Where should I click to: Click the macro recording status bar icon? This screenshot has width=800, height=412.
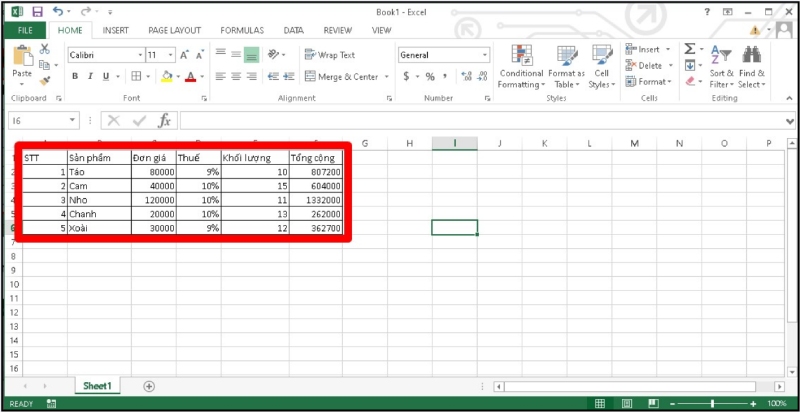click(x=52, y=403)
